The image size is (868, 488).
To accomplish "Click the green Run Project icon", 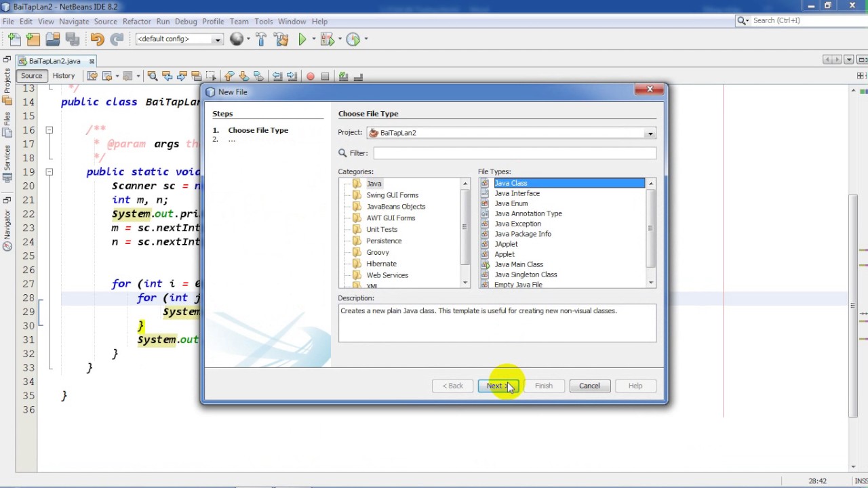I will tap(302, 39).
